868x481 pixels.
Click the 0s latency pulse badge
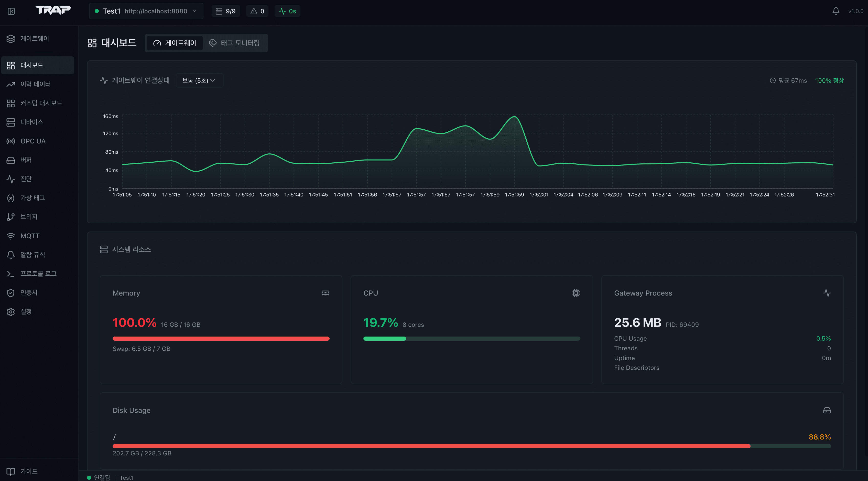(287, 11)
